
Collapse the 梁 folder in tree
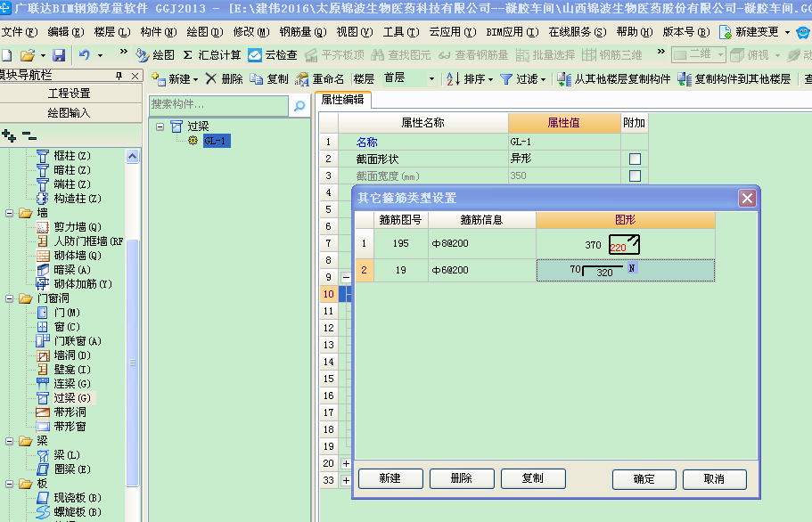9,441
